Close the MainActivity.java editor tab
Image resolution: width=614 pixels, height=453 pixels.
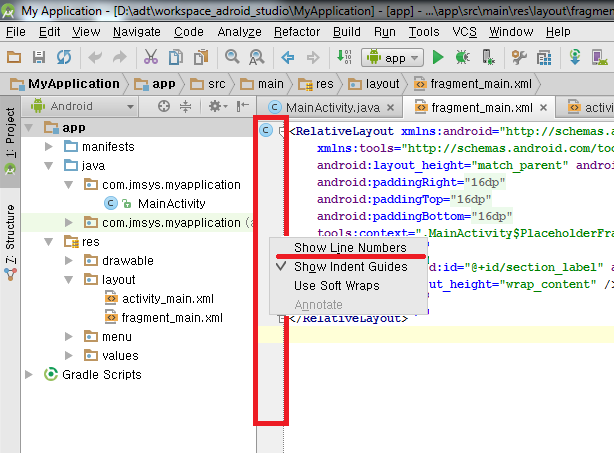coord(390,107)
